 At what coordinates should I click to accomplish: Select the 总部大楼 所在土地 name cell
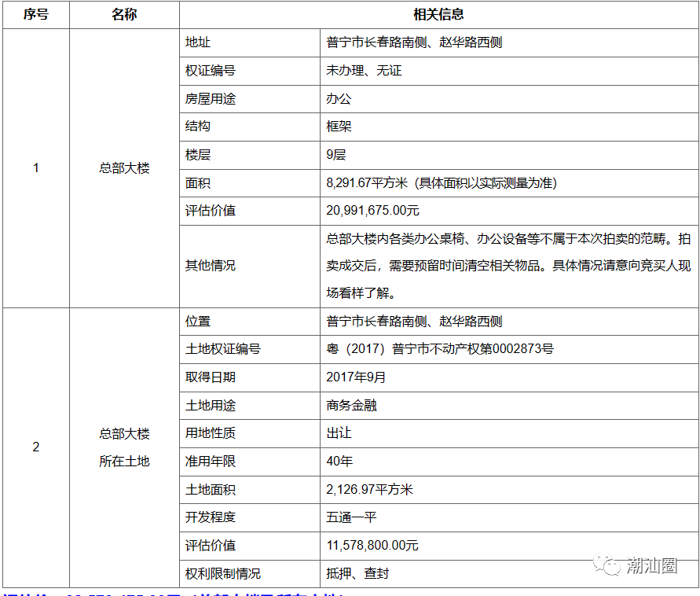tap(124, 447)
